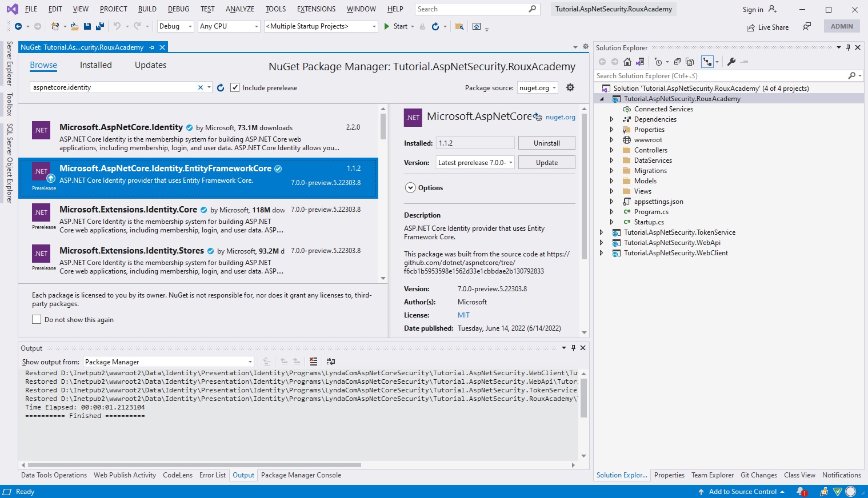Clear the aspnetcore.identity search field
The image size is (868, 498).
point(200,87)
